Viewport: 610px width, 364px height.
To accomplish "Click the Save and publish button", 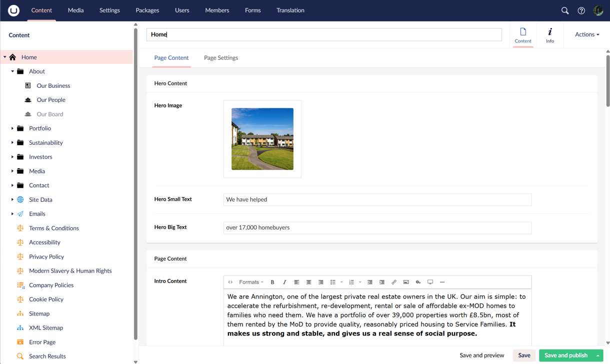I will [566, 355].
